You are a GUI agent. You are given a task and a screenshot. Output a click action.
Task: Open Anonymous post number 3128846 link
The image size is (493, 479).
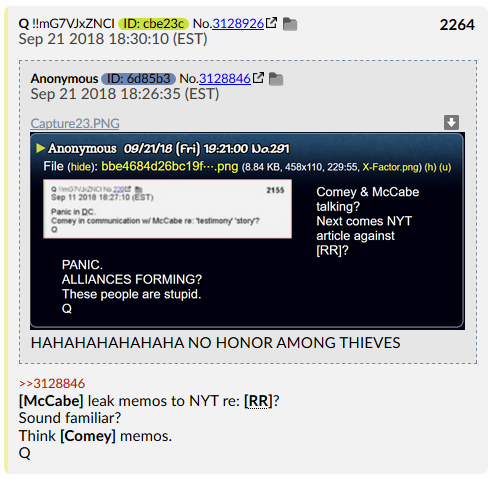pyautogui.click(x=225, y=79)
